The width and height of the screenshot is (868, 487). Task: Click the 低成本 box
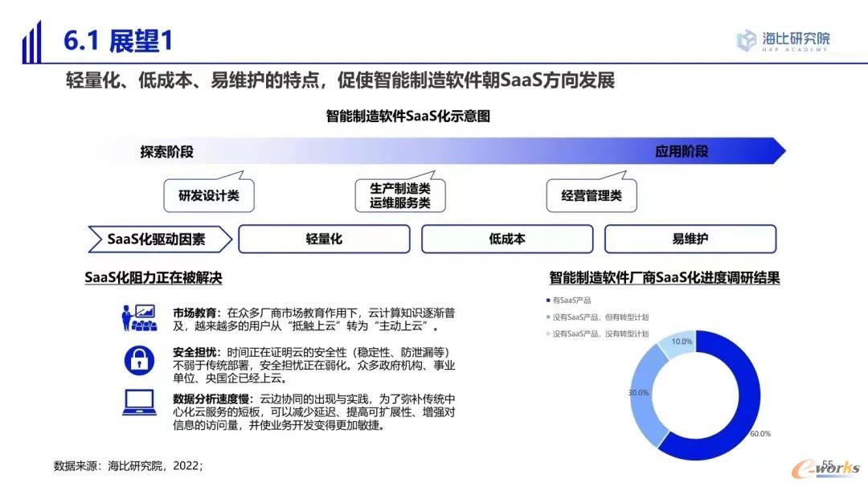pyautogui.click(x=507, y=239)
